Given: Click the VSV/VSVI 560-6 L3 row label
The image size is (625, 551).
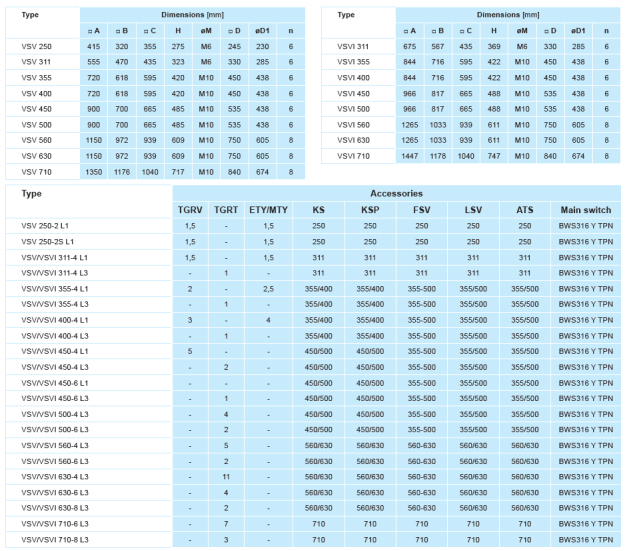Looking at the screenshot, I should 55,461.
